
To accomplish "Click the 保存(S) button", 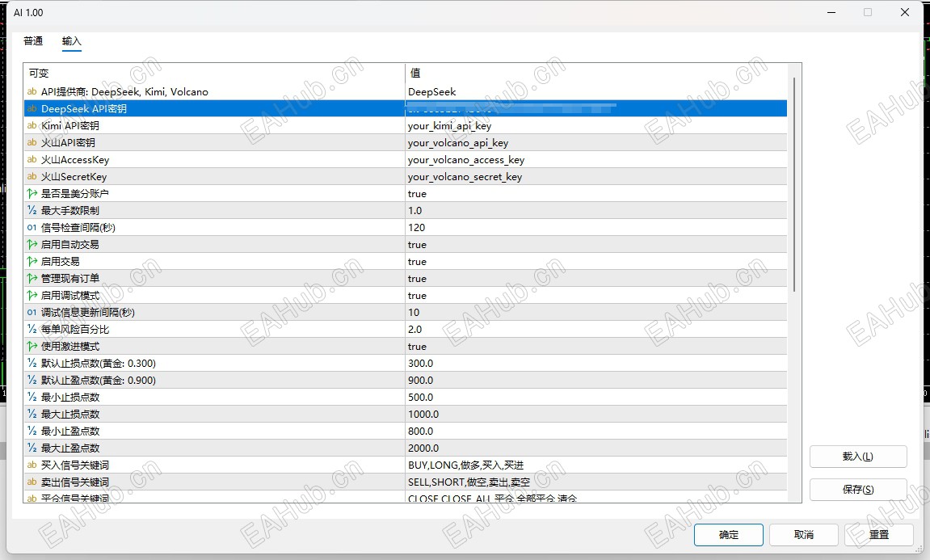I will click(857, 490).
